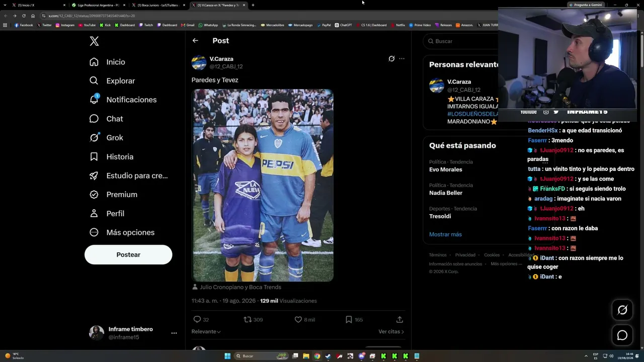Like the post with 8 mil likes
Image resolution: width=644 pixels, height=362 pixels.
point(298,320)
